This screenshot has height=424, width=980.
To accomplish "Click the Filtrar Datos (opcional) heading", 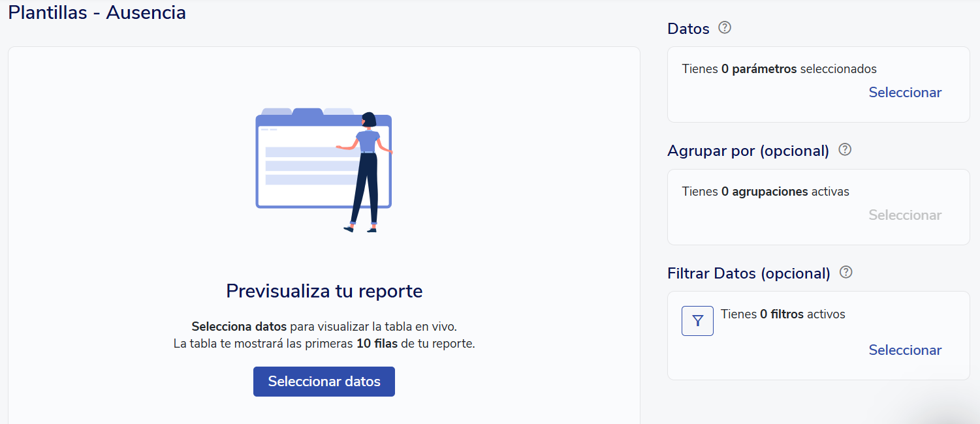I will [x=748, y=273].
